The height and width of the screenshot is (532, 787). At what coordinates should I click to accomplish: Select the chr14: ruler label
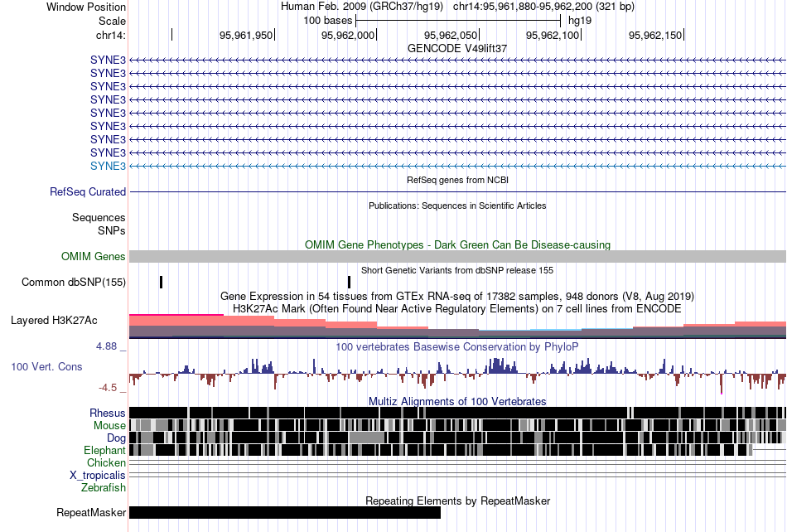(111, 35)
